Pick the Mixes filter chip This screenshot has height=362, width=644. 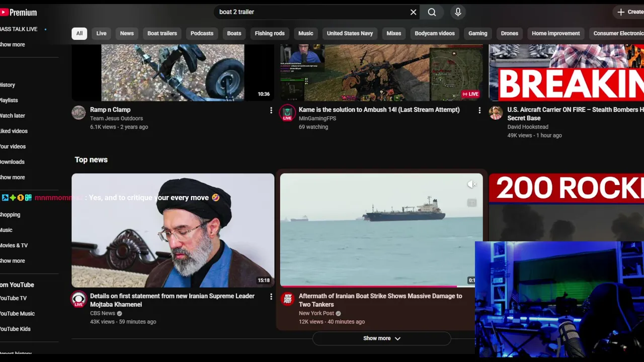point(394,33)
